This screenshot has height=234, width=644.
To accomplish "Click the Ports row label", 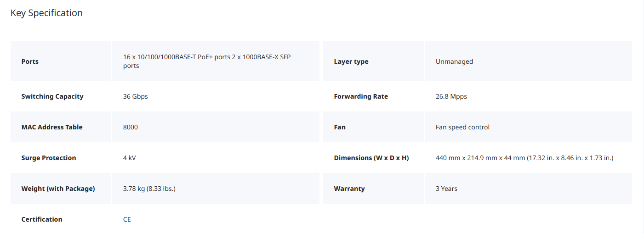I will (x=30, y=61).
